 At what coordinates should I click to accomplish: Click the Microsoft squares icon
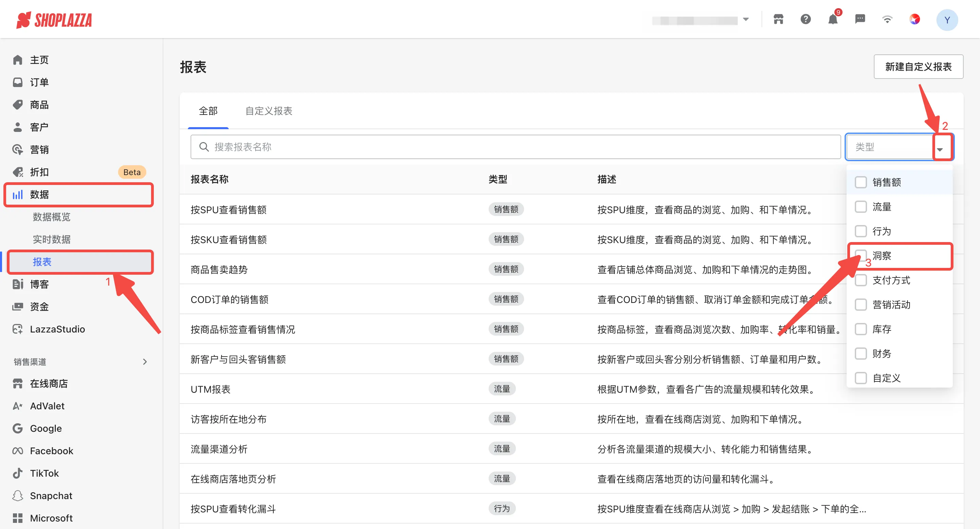[x=17, y=518]
